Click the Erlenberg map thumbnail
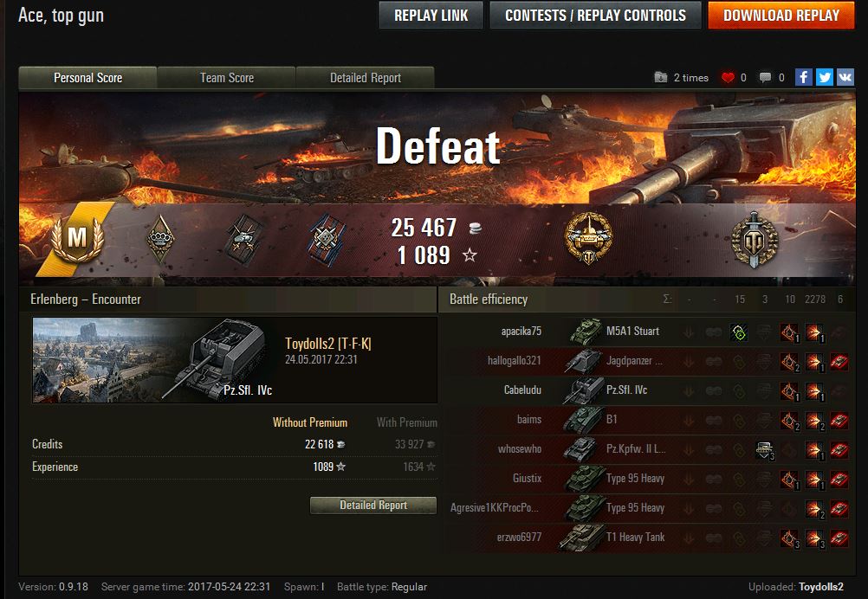This screenshot has height=599, width=868. pos(105,360)
